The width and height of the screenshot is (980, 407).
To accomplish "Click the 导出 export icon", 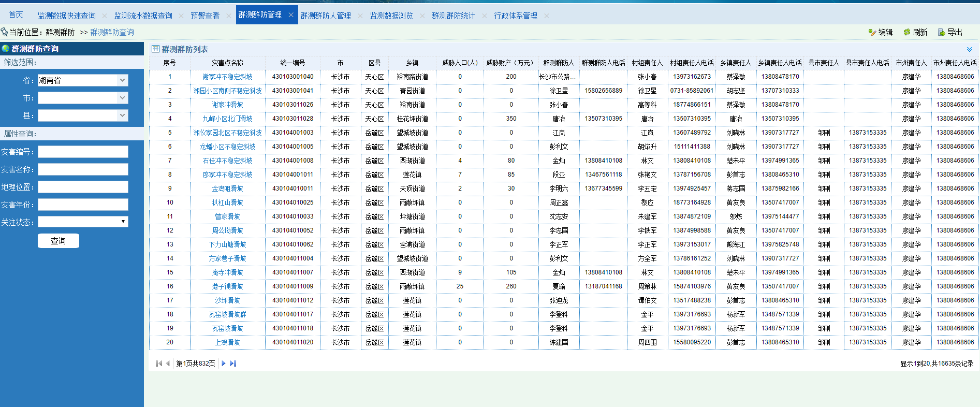I will point(942,32).
